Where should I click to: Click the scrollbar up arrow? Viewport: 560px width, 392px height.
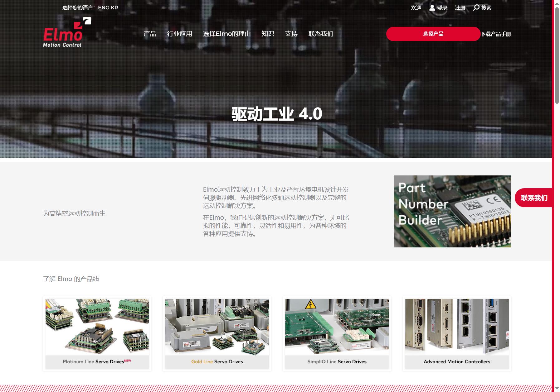[x=557, y=3]
